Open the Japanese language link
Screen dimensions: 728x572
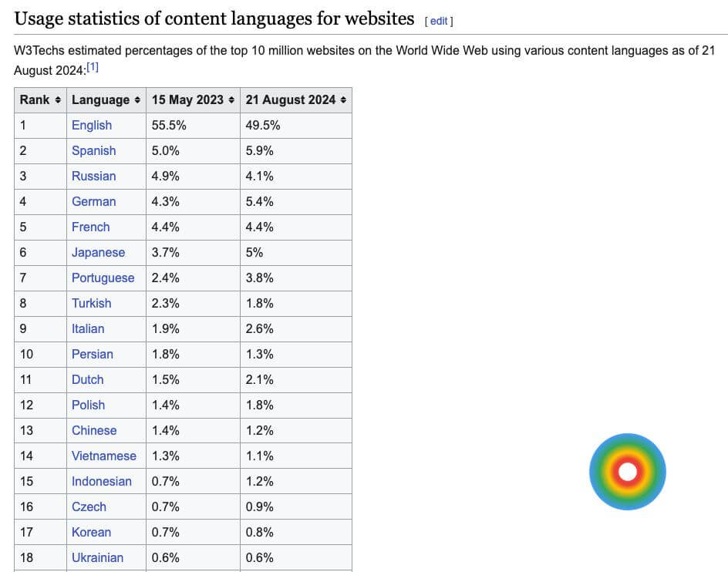(98, 252)
